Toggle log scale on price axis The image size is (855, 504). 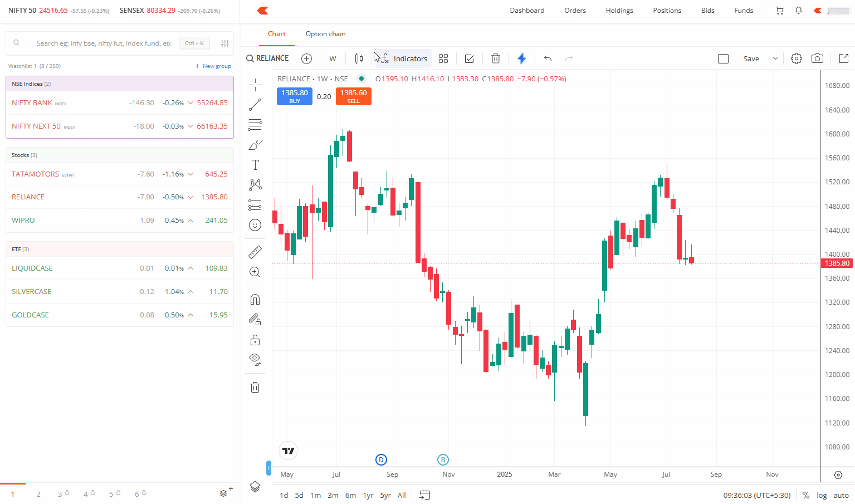[x=822, y=495]
